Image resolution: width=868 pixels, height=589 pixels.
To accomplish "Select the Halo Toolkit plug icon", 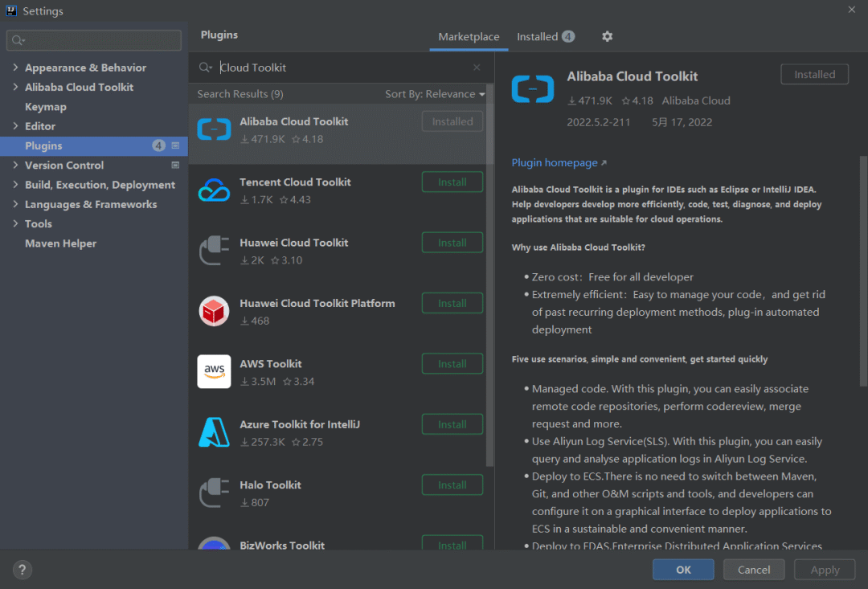I will pos(214,493).
